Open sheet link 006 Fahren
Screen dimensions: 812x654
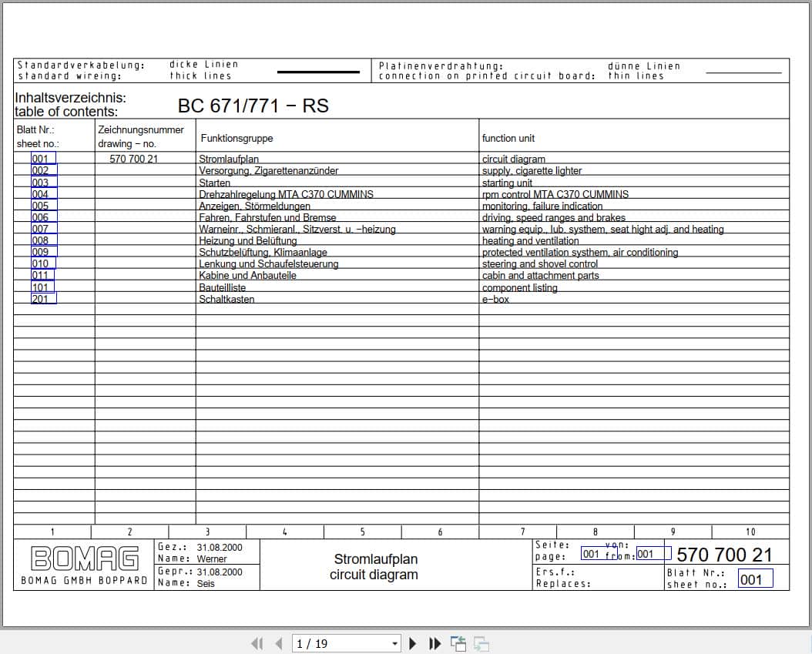point(44,217)
